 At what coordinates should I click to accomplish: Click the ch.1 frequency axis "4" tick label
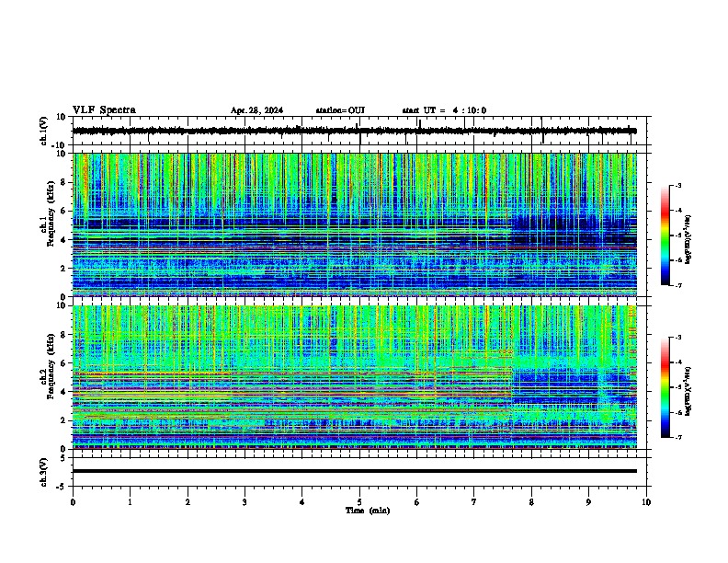(63, 240)
